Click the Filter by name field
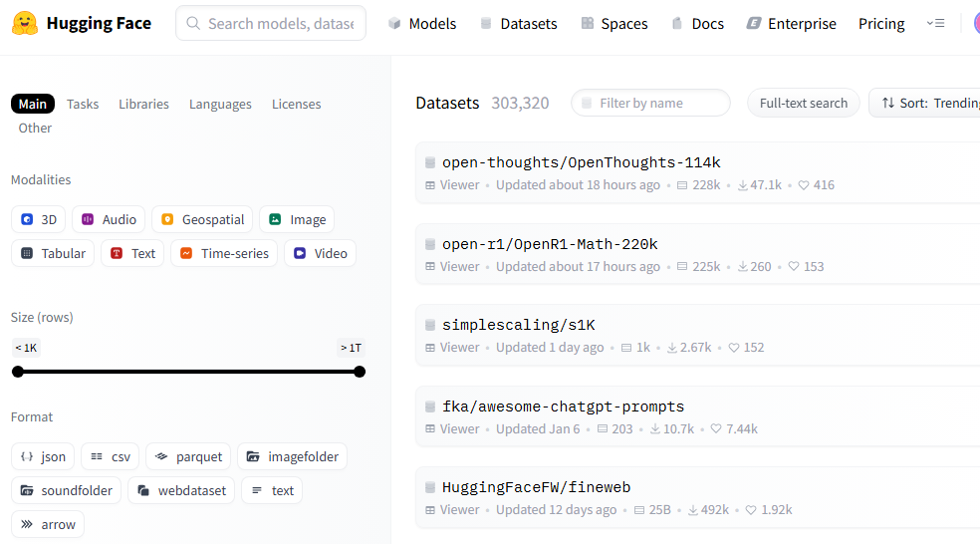This screenshot has height=544, width=980. (x=650, y=103)
